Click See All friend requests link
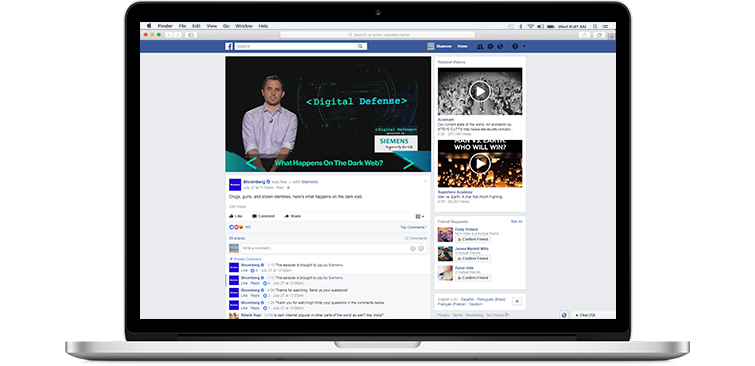This screenshot has height=366, width=755. 516,222
